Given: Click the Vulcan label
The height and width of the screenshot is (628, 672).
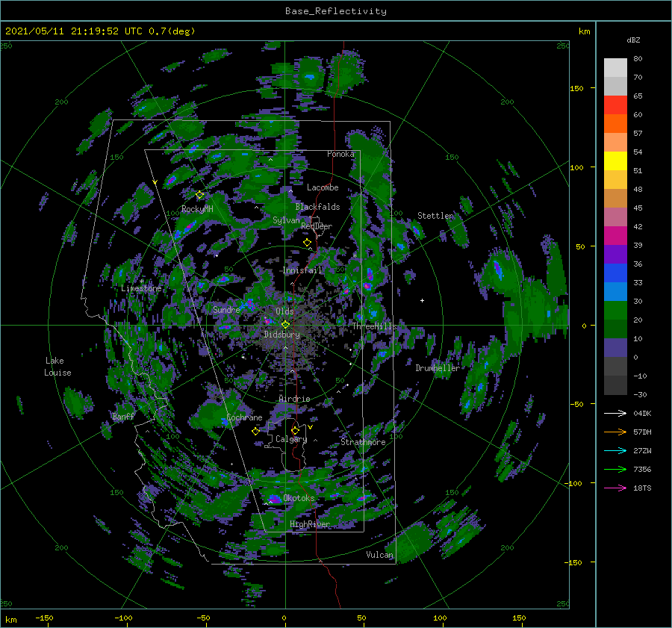Looking at the screenshot, I should tap(380, 554).
